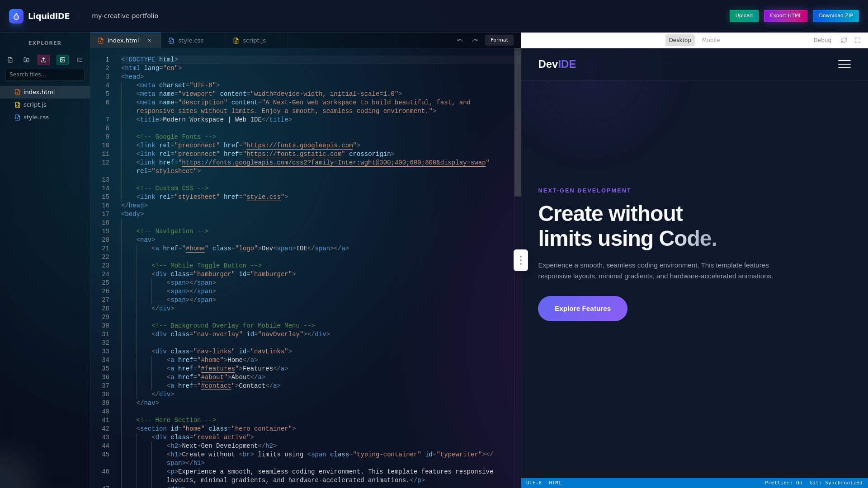Toggle the Debug option in the preview
The height and width of the screenshot is (488, 868).
[822, 40]
